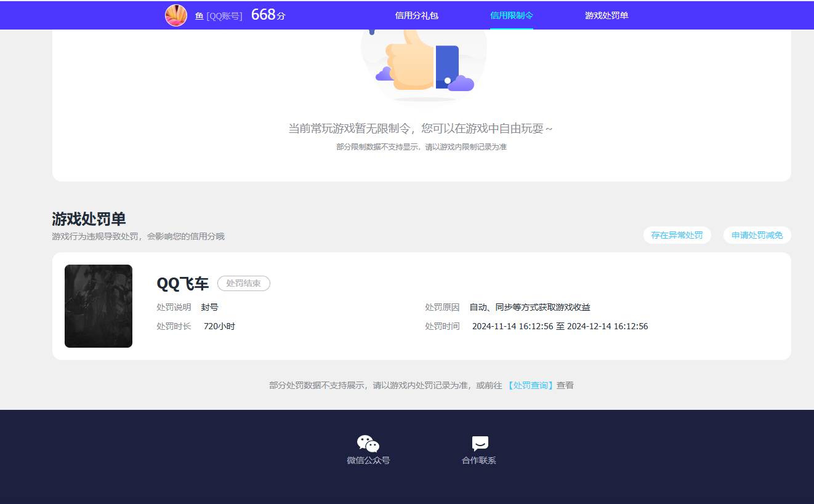The image size is (814, 504).
Task: Click the 存在异常处罚 button
Action: (x=677, y=235)
